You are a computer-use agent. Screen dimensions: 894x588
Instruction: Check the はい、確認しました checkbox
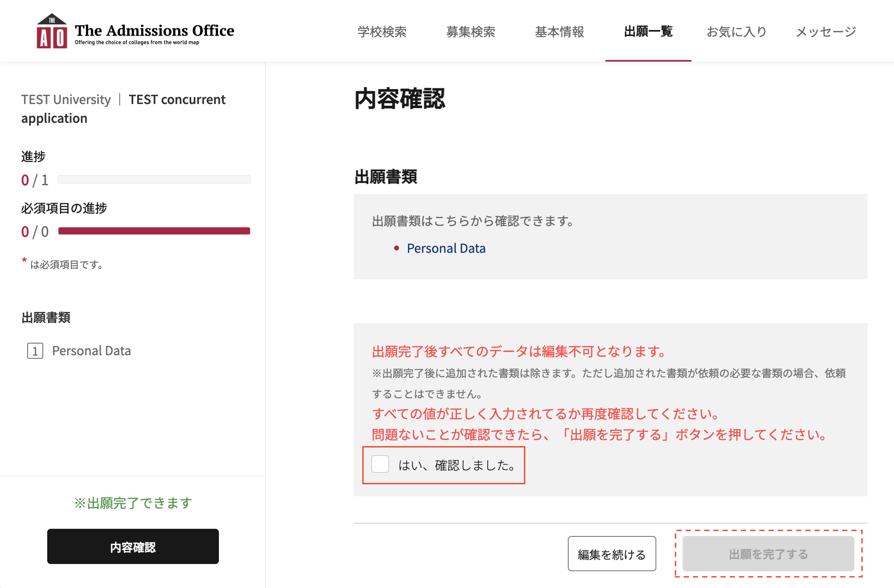(x=380, y=464)
